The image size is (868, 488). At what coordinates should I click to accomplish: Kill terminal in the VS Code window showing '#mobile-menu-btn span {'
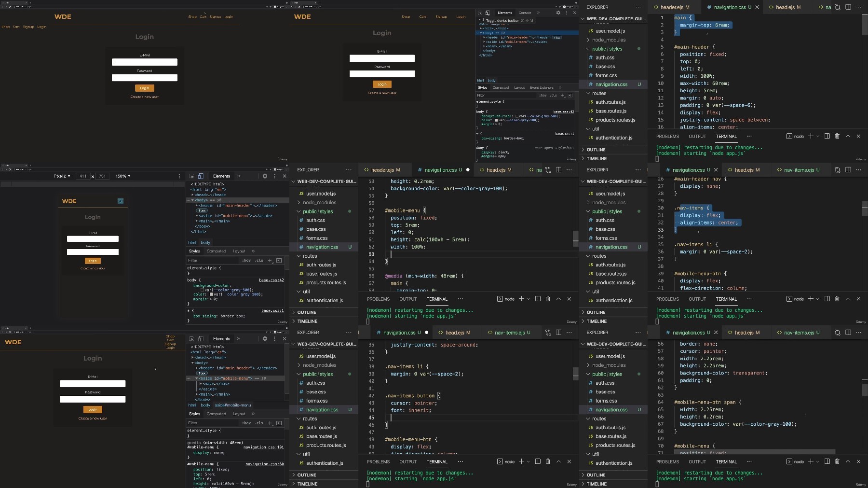point(837,461)
